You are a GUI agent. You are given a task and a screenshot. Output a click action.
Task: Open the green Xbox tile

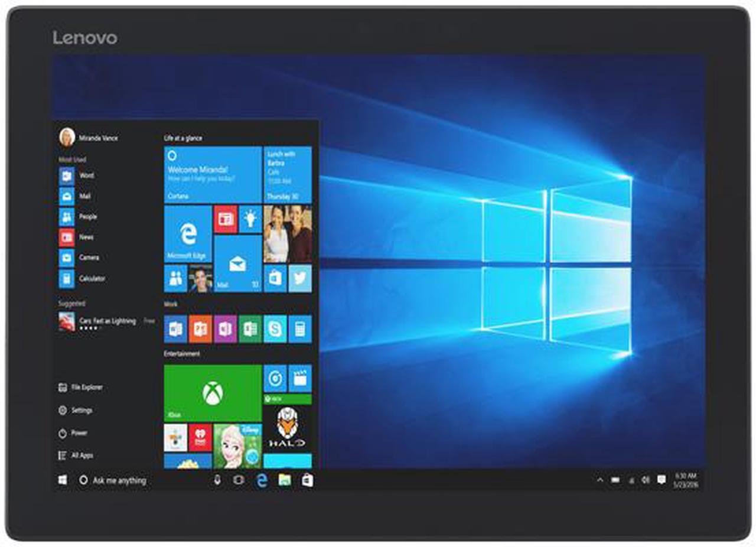tap(213, 393)
